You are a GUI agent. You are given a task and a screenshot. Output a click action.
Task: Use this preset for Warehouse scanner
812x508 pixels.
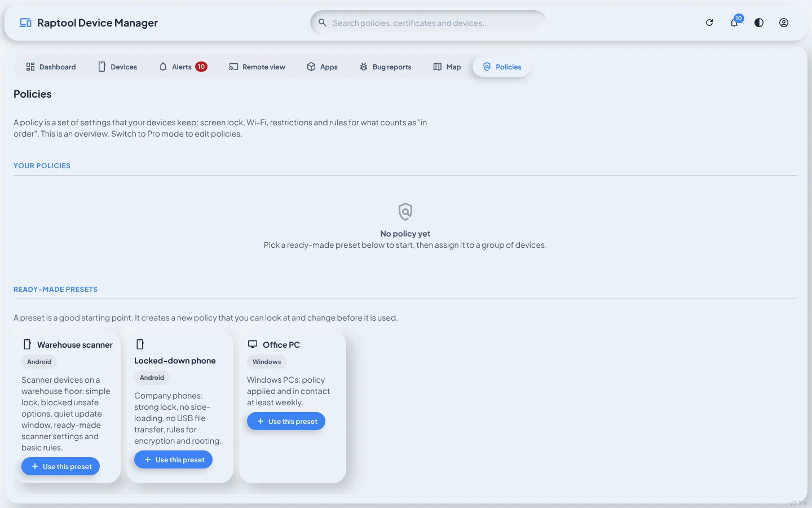click(61, 466)
